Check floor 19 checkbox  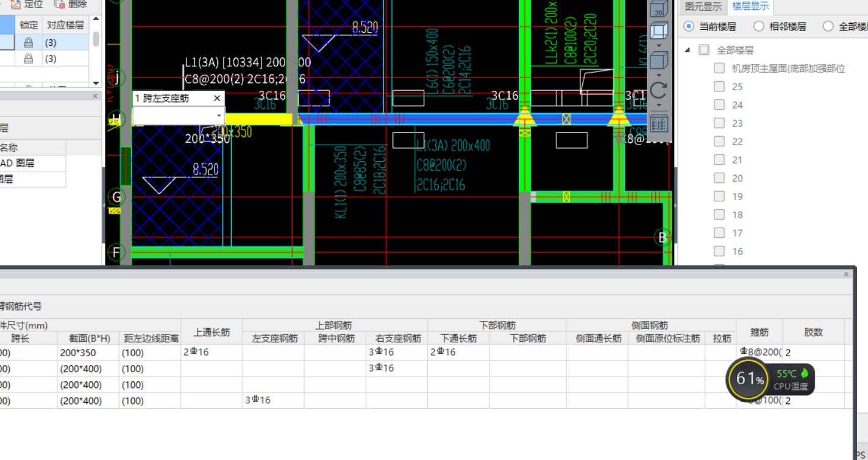[x=719, y=196]
